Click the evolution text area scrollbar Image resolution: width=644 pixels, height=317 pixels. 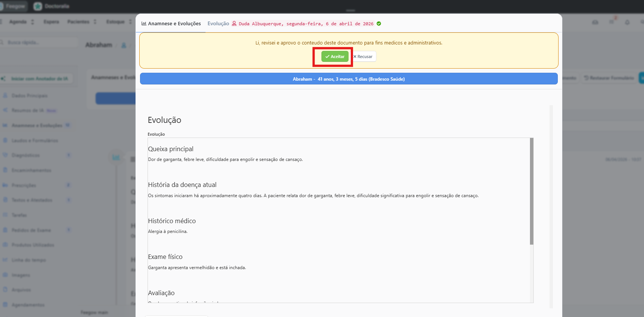pos(531,191)
